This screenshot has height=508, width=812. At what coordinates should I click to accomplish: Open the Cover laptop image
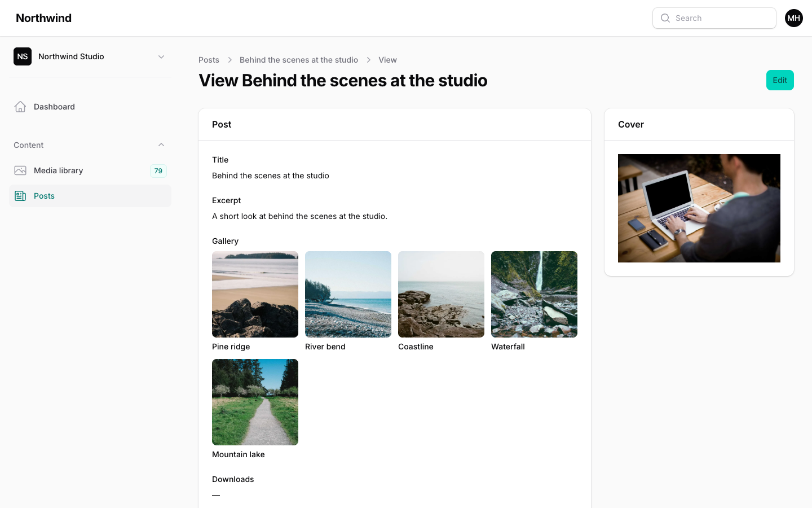point(699,208)
